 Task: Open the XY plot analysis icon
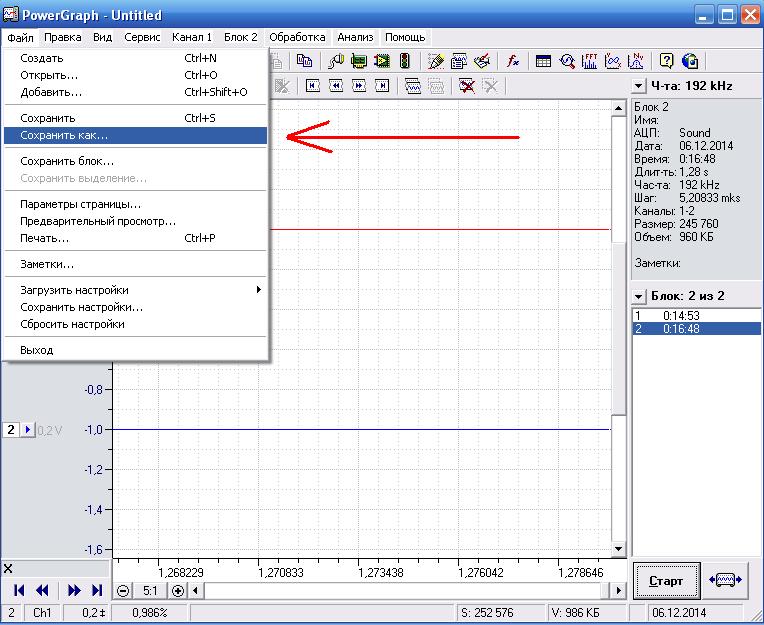coord(612,61)
